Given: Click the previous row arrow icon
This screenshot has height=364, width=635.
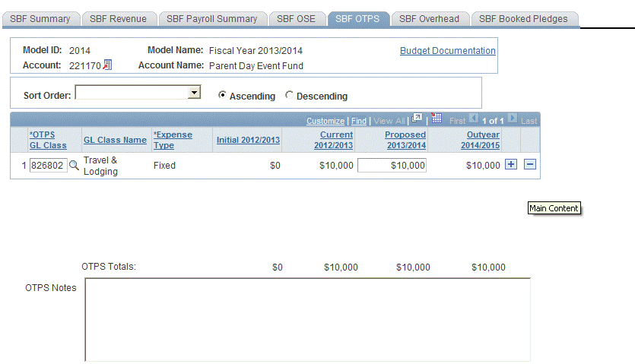Looking at the screenshot, I should pos(473,119).
